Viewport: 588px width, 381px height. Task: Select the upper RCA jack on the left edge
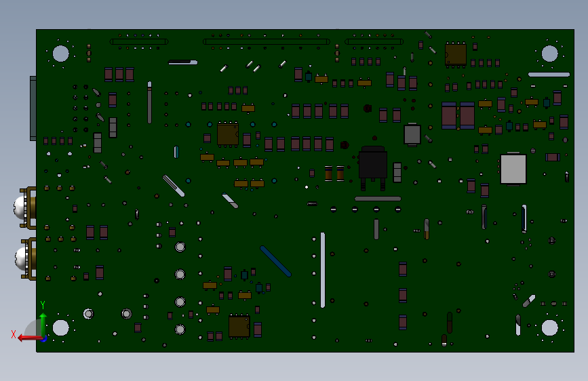(25, 207)
